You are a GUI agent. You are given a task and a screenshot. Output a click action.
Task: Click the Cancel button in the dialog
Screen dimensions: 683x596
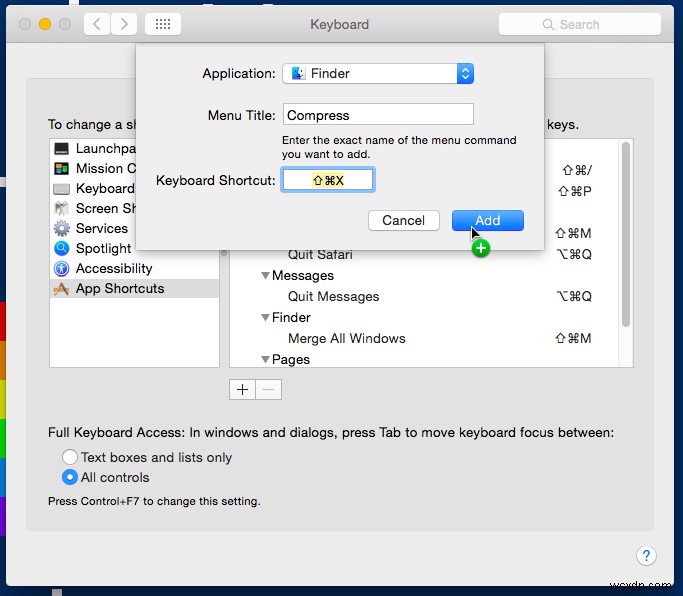click(x=404, y=220)
